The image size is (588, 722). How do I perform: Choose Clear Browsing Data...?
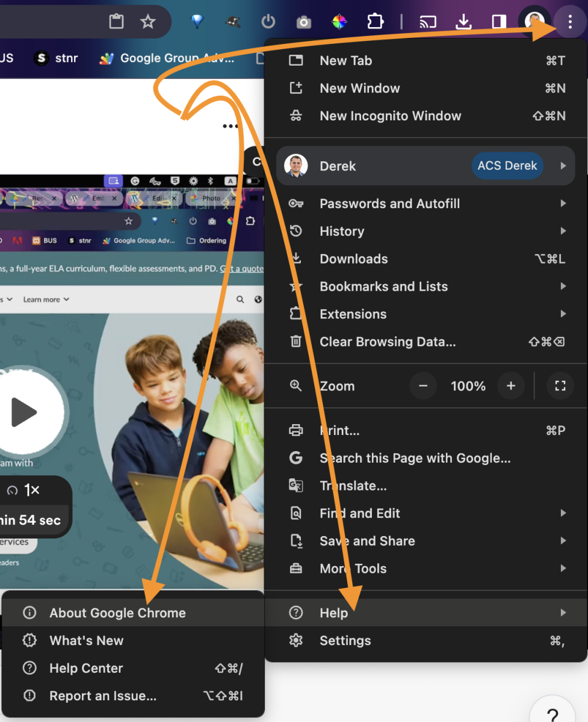[426, 342]
